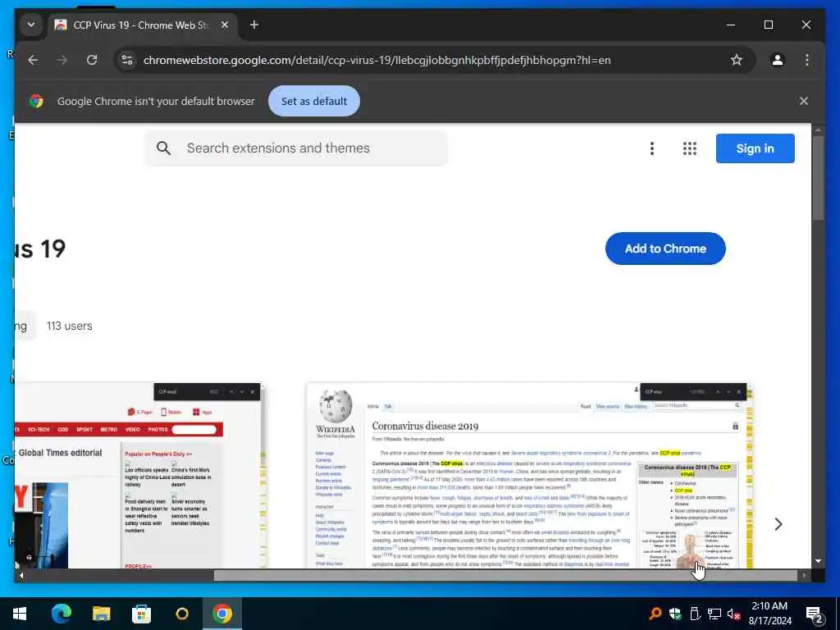Open the orange search tray icon
The image size is (840, 630).
(x=655, y=614)
